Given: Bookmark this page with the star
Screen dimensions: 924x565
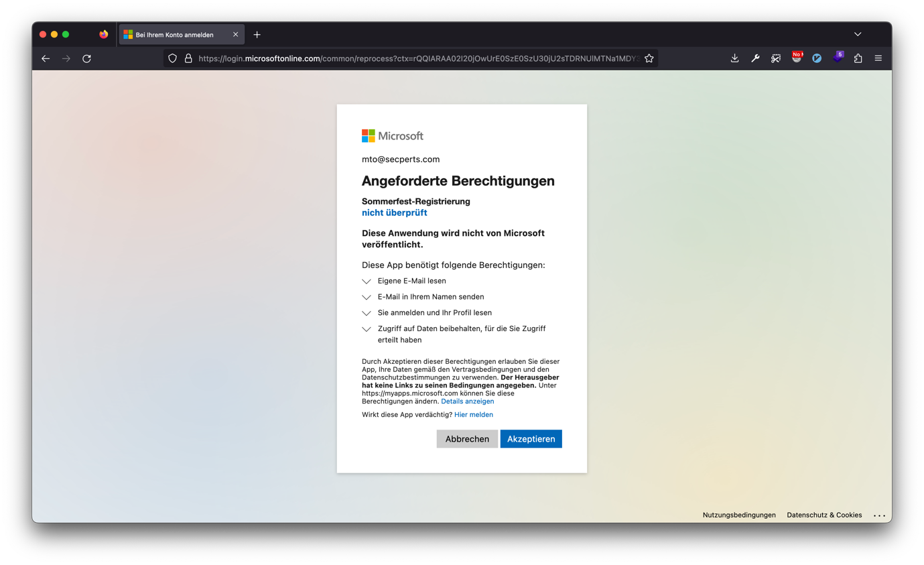Looking at the screenshot, I should (649, 59).
